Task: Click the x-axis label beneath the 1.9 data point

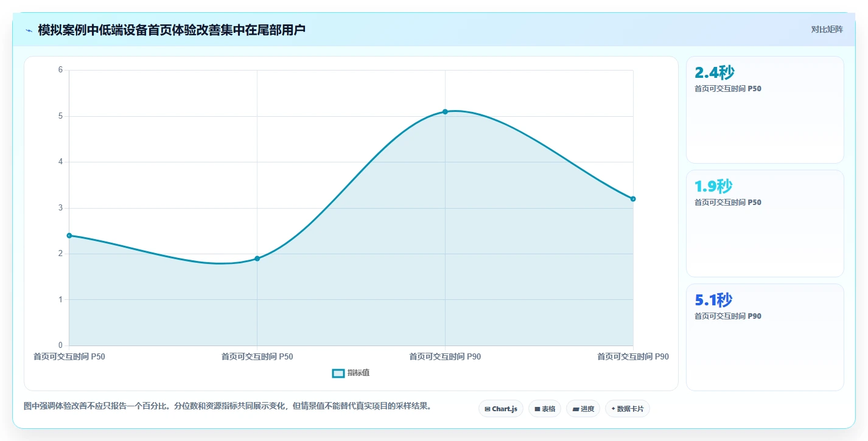Action: pyautogui.click(x=257, y=356)
